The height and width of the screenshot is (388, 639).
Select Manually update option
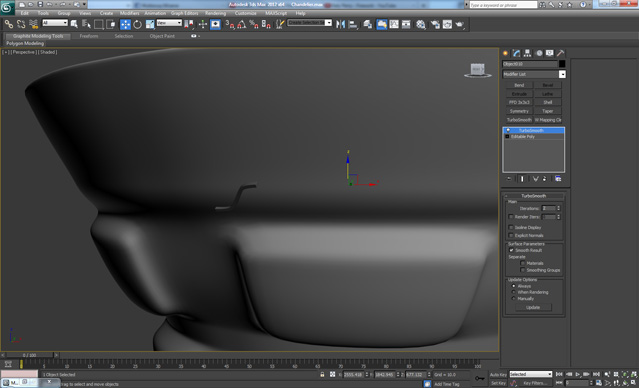[x=513, y=298]
